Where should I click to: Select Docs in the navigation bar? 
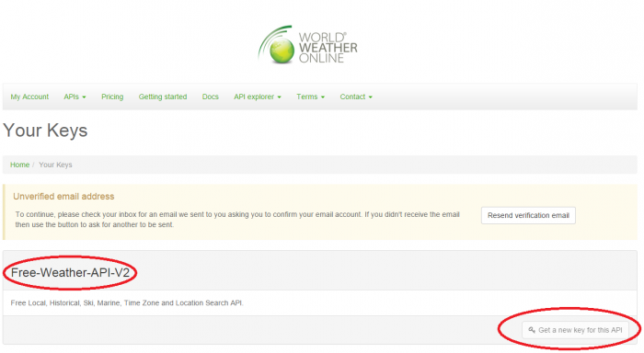click(211, 97)
